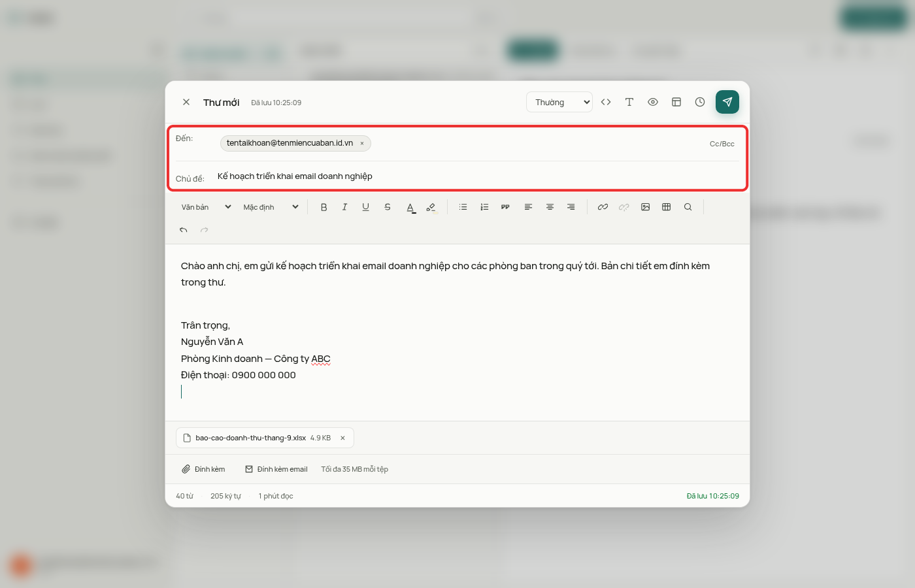Click the misspelled word 'ABC' in signature
Image resolution: width=915 pixels, height=588 pixels.
(x=321, y=359)
